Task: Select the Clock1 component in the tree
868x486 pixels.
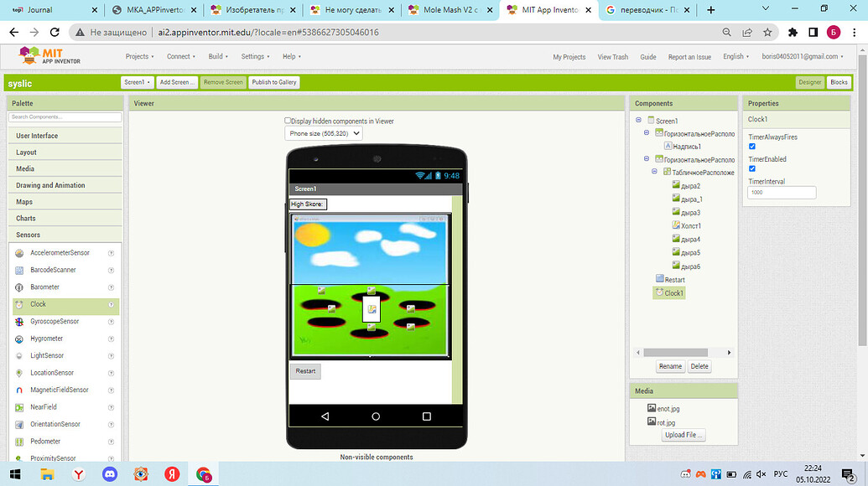Action: [673, 293]
